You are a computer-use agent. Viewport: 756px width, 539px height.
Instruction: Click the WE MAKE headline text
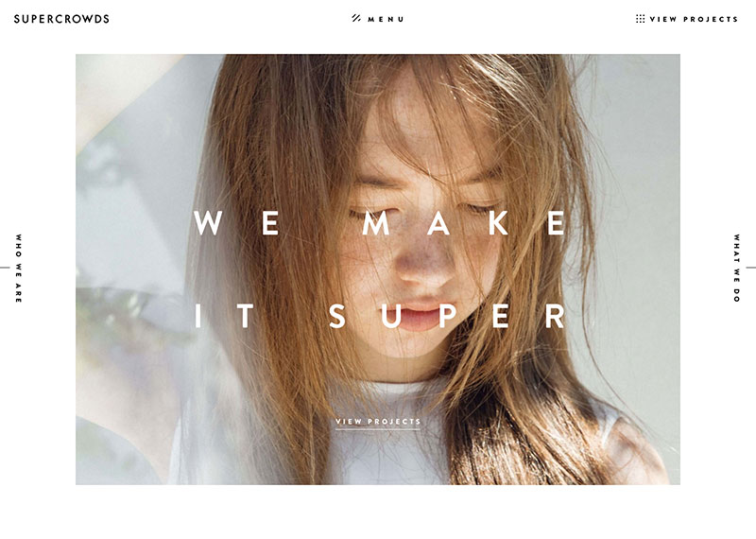(x=380, y=222)
